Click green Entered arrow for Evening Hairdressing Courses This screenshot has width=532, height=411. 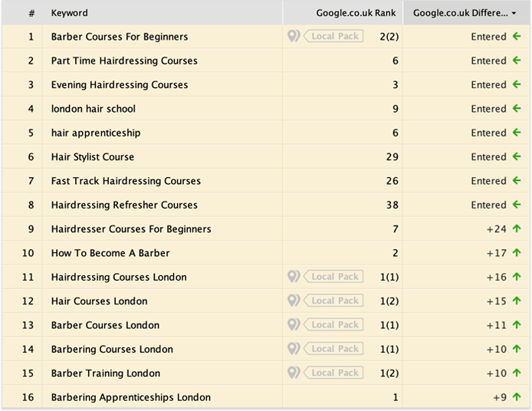coord(517,84)
